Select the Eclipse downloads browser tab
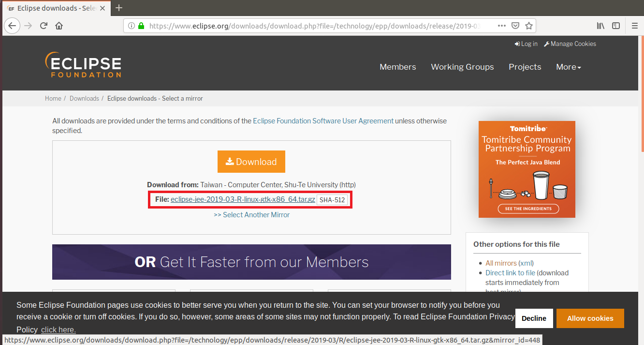 (57, 8)
